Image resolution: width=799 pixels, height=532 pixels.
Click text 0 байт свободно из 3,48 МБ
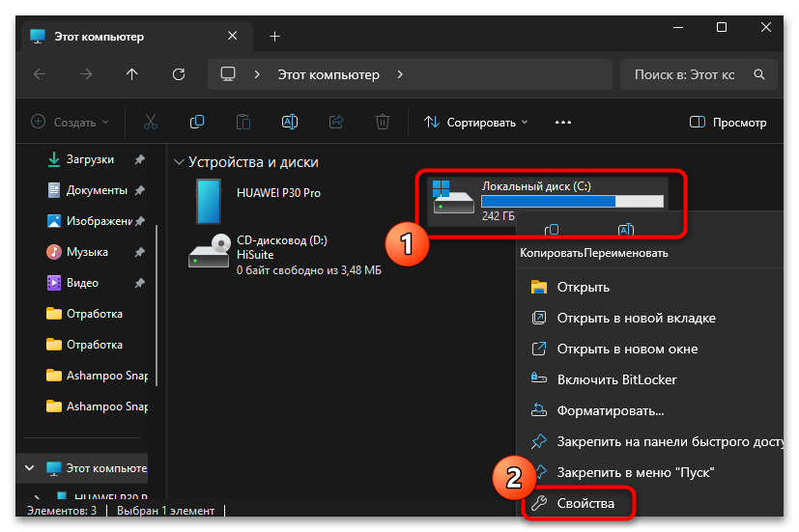(309, 270)
